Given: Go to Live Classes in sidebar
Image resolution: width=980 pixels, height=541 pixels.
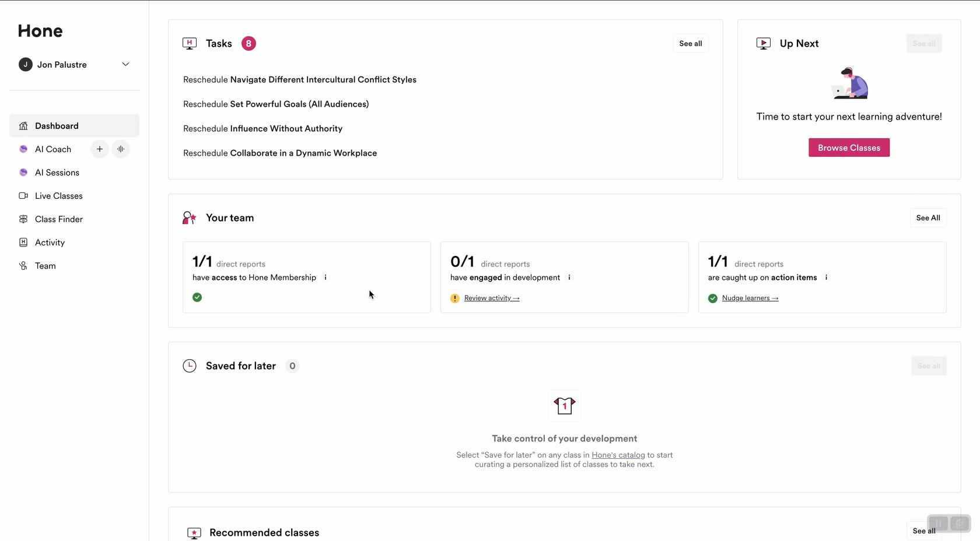Looking at the screenshot, I should (58, 196).
